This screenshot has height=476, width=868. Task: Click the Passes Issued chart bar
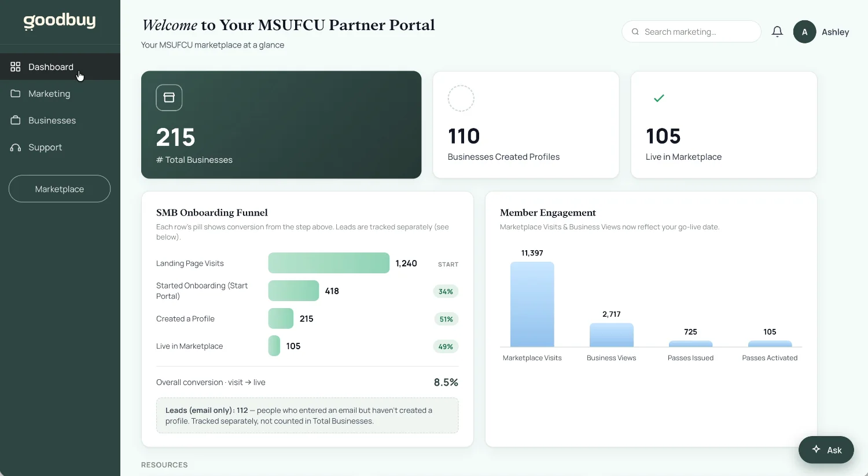click(x=690, y=343)
